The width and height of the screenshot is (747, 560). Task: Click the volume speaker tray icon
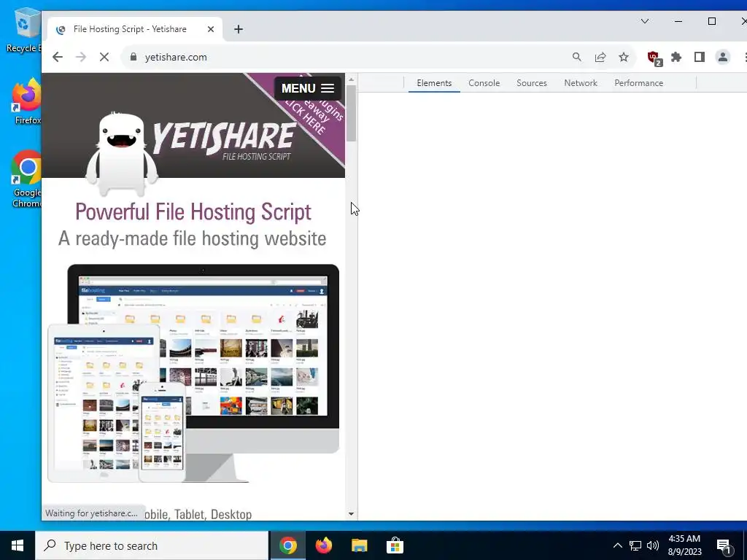[x=653, y=545]
